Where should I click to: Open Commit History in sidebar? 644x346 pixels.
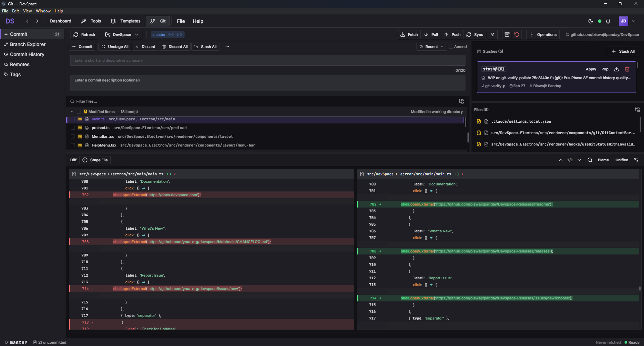point(32,54)
